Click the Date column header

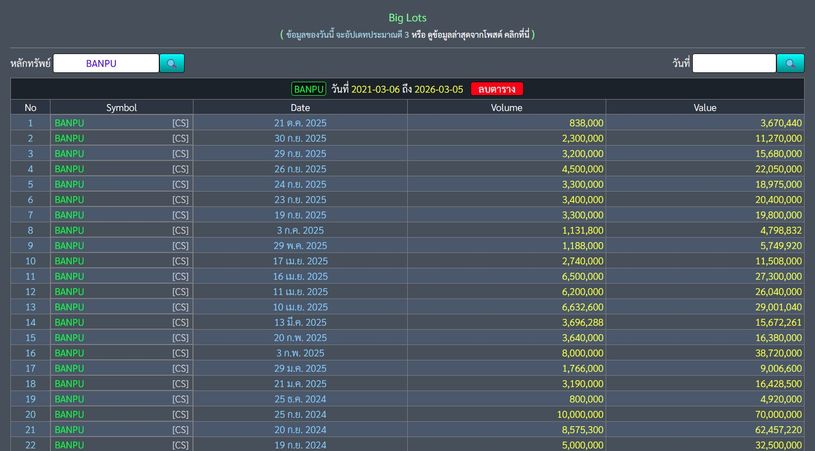coord(300,107)
